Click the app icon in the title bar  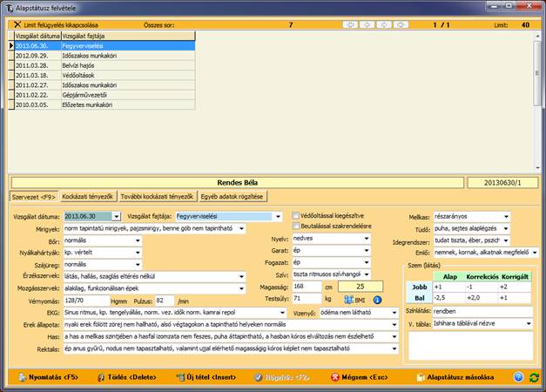tap(10, 8)
